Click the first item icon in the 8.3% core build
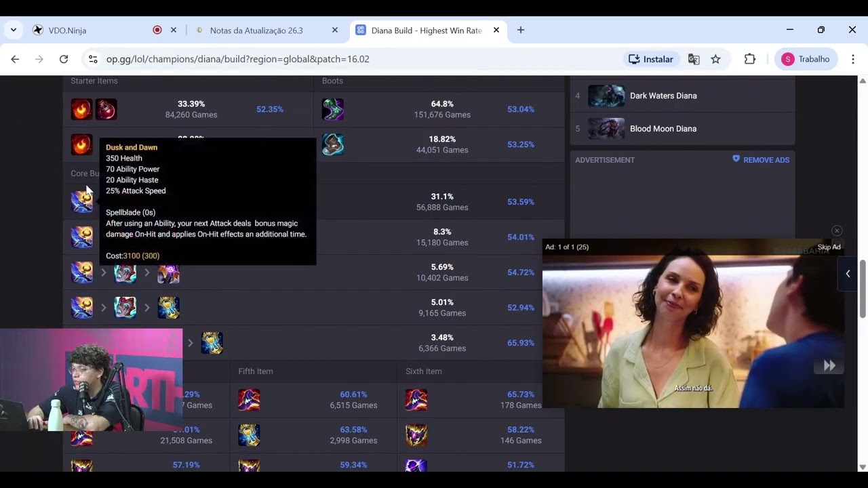 point(81,237)
